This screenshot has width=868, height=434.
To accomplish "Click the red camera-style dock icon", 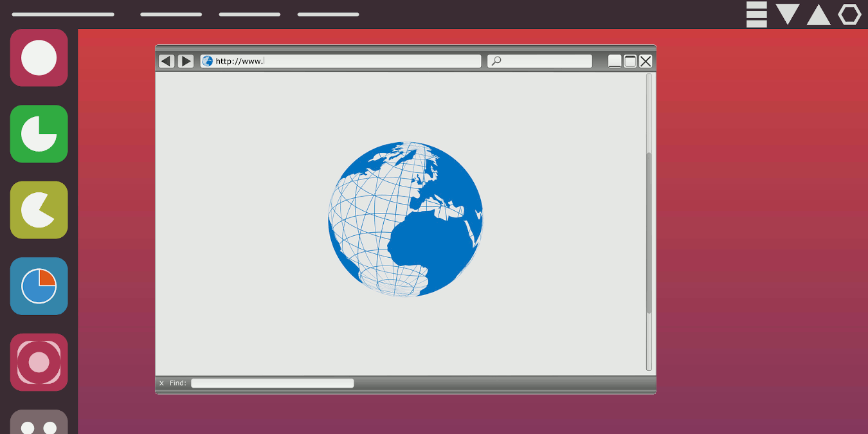I will 39,362.
